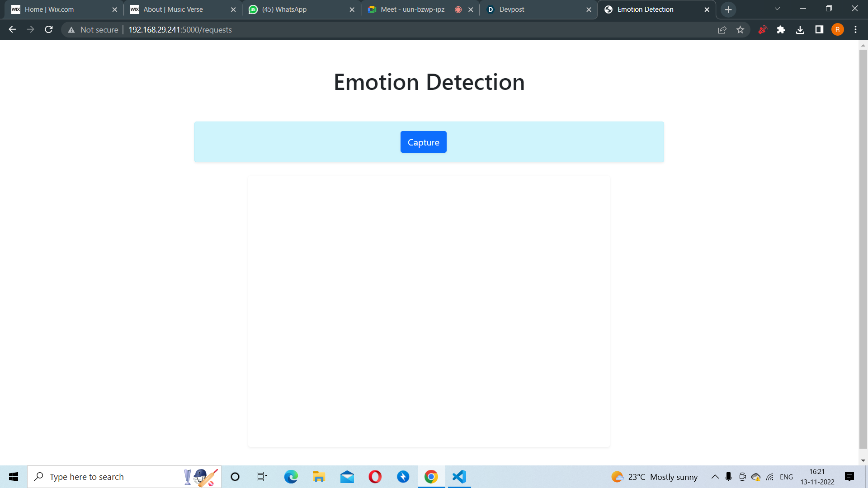Click the blue Capture button
Image resolution: width=868 pixels, height=488 pixels.
[x=423, y=142]
